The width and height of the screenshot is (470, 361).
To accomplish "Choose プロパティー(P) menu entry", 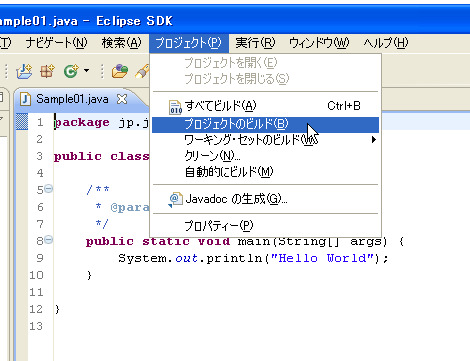I will click(265, 226).
